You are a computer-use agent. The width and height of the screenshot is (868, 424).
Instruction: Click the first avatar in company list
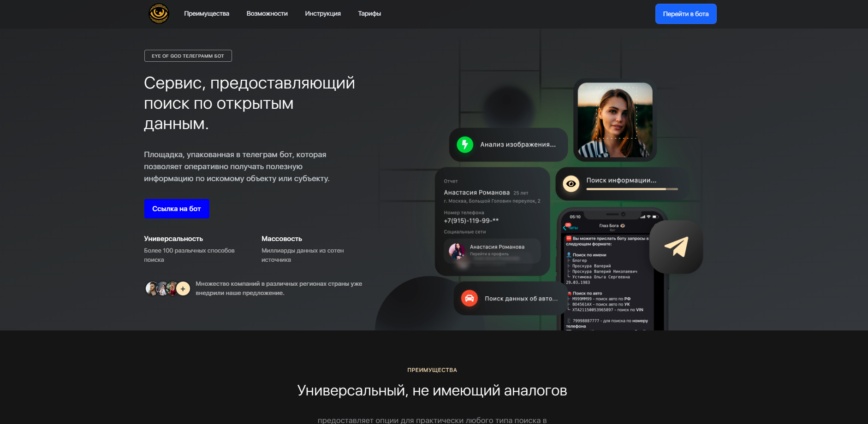click(152, 289)
